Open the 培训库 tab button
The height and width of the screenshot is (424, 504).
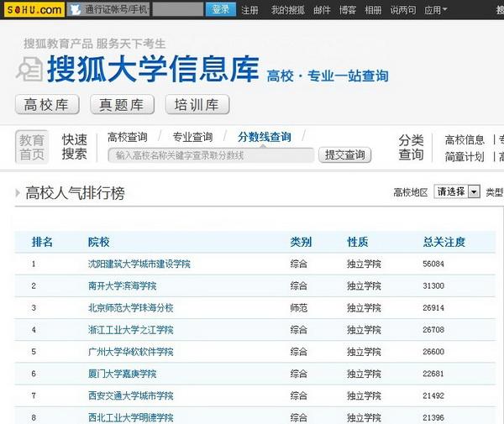point(197,105)
